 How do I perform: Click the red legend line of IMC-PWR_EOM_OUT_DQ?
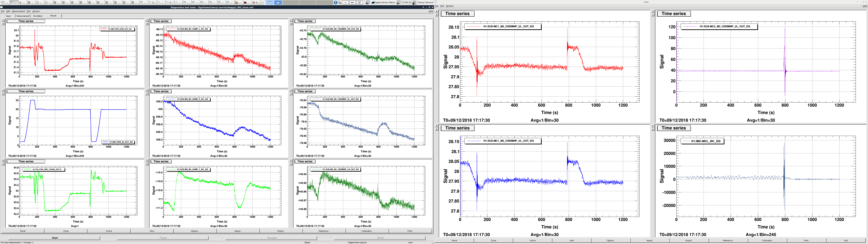pos(104,29)
